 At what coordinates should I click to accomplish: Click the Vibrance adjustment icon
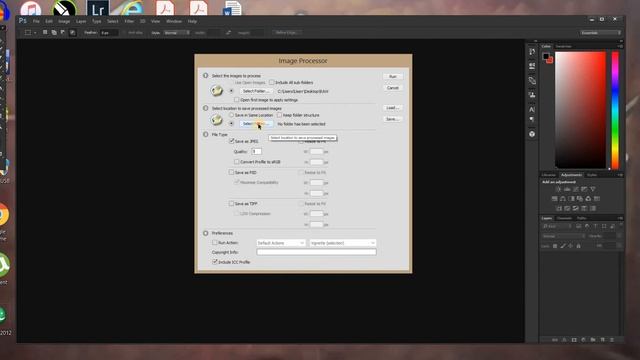593,189
